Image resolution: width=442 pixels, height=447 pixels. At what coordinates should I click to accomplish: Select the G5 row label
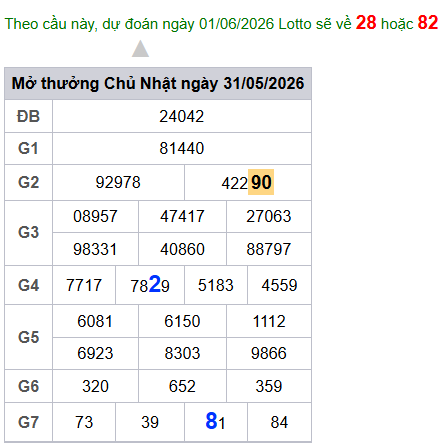coord(28,337)
